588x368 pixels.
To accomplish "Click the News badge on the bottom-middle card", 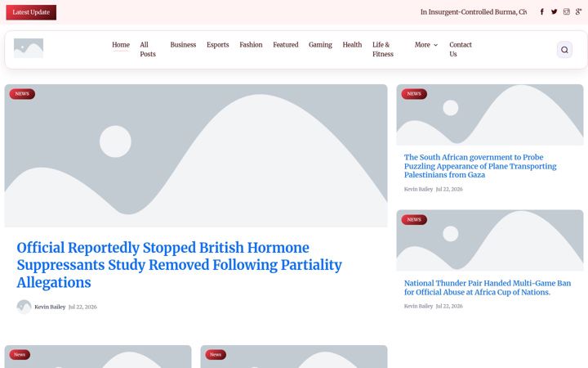I will [216, 354].
